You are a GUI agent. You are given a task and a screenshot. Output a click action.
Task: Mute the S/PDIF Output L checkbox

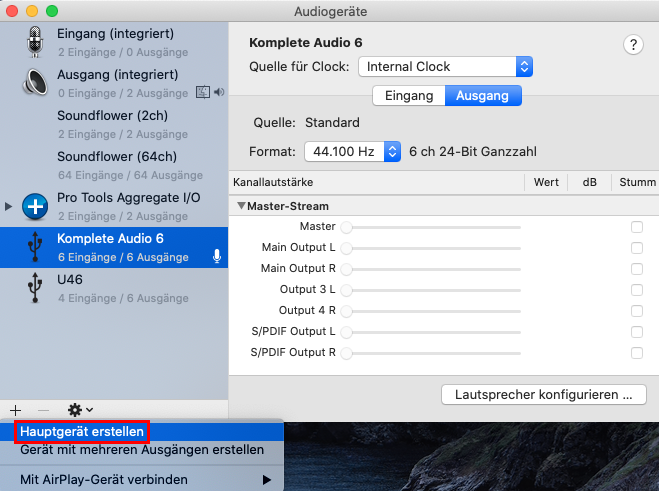[x=637, y=332]
